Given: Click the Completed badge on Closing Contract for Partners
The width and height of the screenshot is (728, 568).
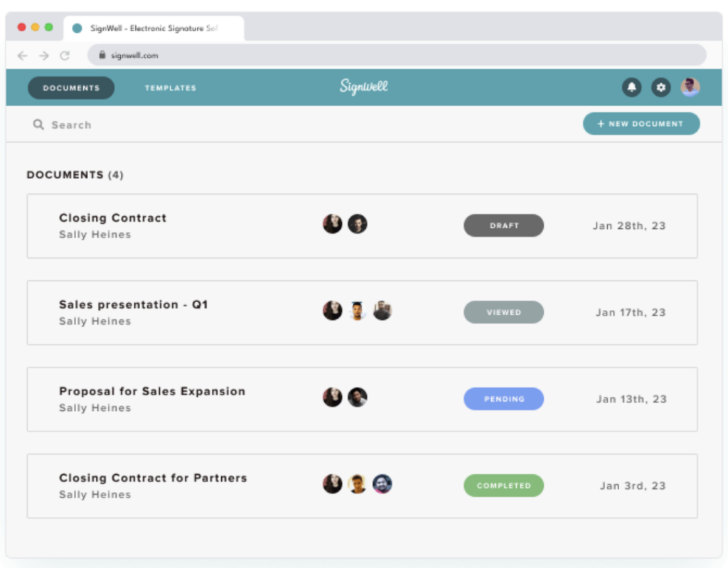Looking at the screenshot, I should tap(503, 486).
